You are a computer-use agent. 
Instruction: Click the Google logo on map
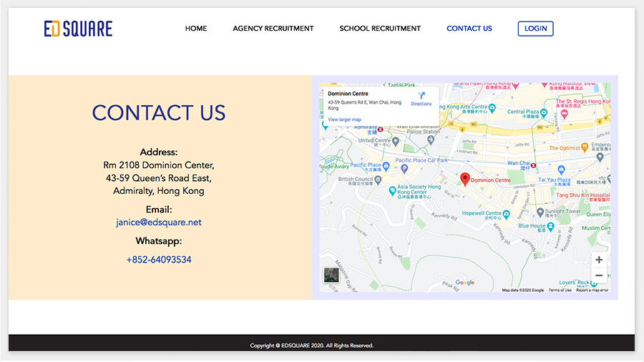[x=464, y=283]
